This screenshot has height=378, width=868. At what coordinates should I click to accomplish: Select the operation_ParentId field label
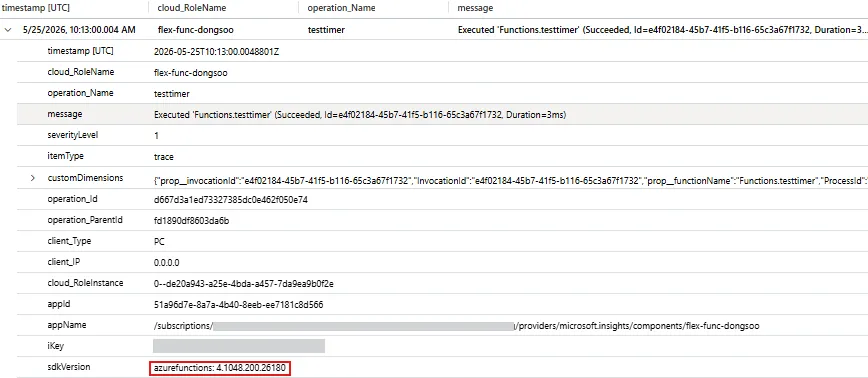(x=85, y=220)
